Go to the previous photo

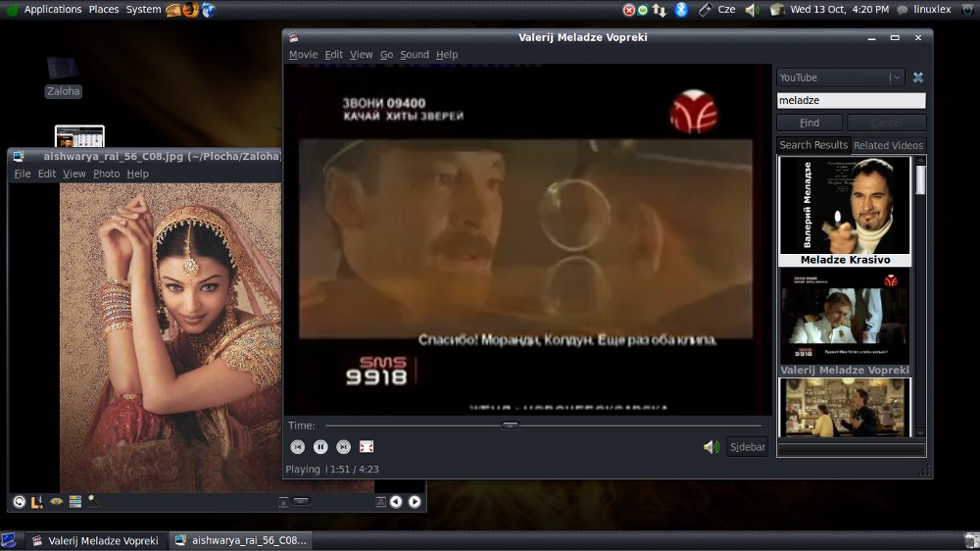(396, 502)
